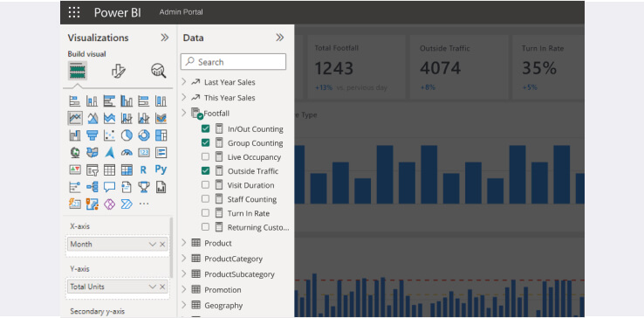Expand the Promotion table

(184, 290)
